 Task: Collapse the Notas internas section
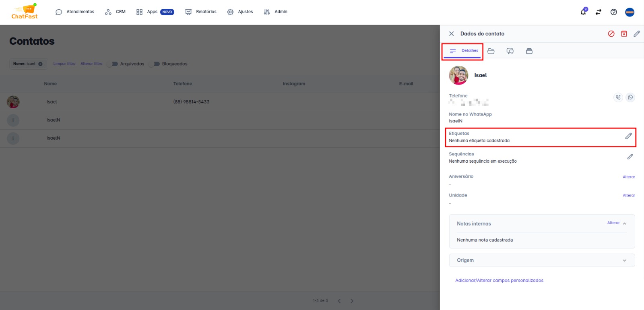tap(624, 223)
